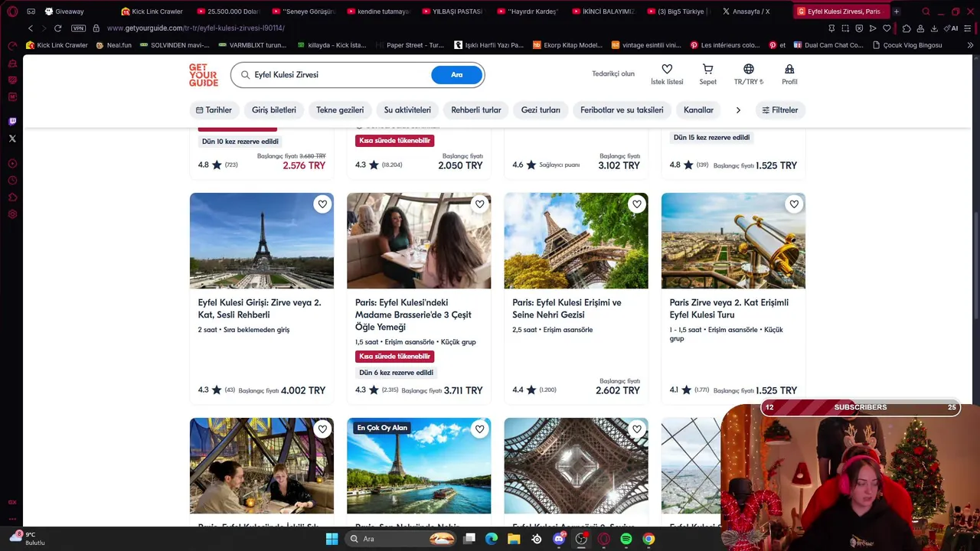
Task: Open Opera easy setup sliders icon
Action: point(969,28)
